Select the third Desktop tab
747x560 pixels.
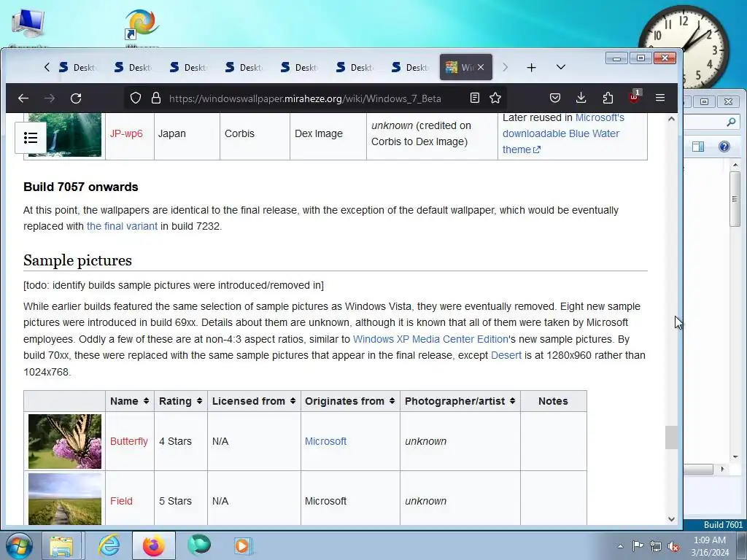(x=188, y=68)
